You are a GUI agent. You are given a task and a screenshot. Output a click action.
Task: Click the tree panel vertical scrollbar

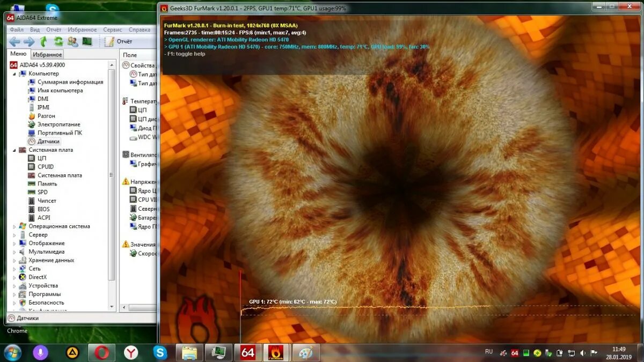[112, 174]
